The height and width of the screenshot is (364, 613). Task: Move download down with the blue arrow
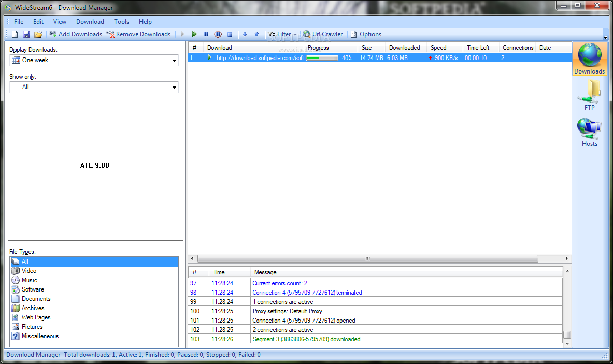click(245, 34)
